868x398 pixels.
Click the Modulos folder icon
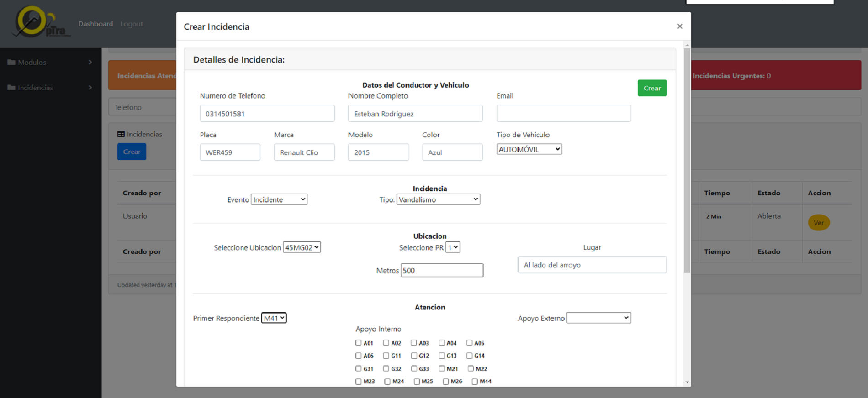point(11,62)
